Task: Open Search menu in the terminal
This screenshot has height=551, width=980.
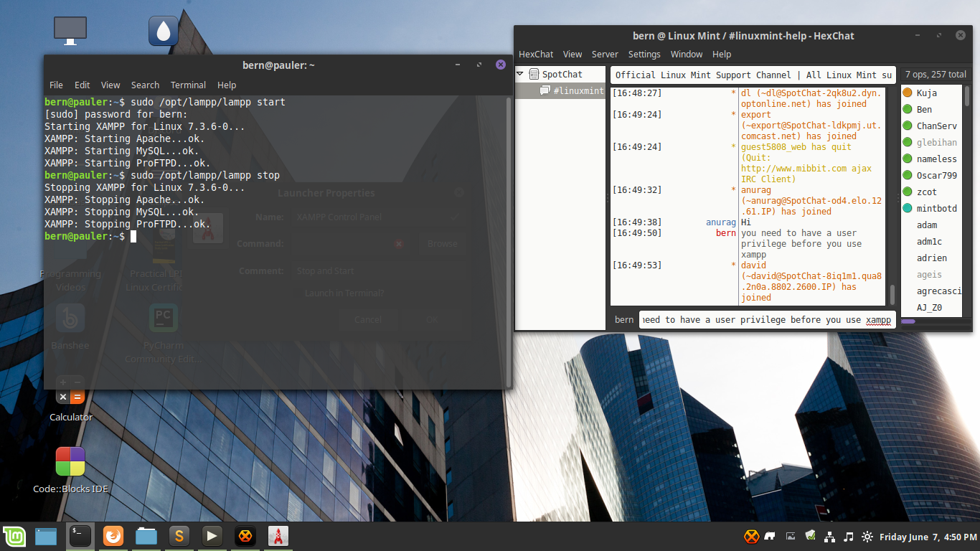Action: coord(145,85)
